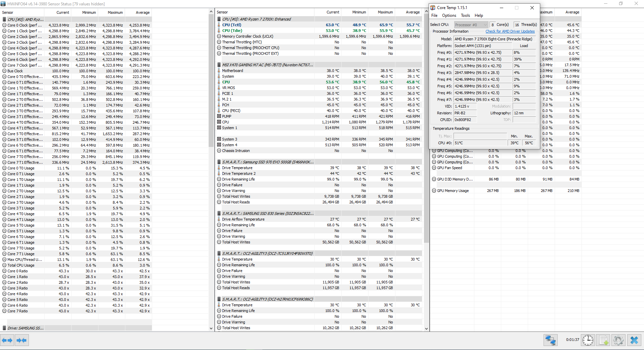Click the circle icon beside Bus Clock
Image resolution: width=644 pixels, height=350 pixels.
pos(4,71)
